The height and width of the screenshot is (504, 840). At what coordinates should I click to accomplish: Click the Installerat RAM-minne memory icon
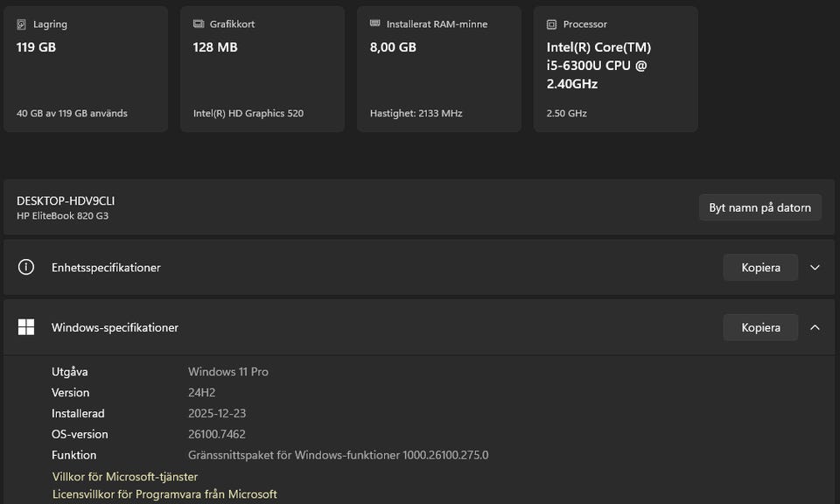[375, 23]
